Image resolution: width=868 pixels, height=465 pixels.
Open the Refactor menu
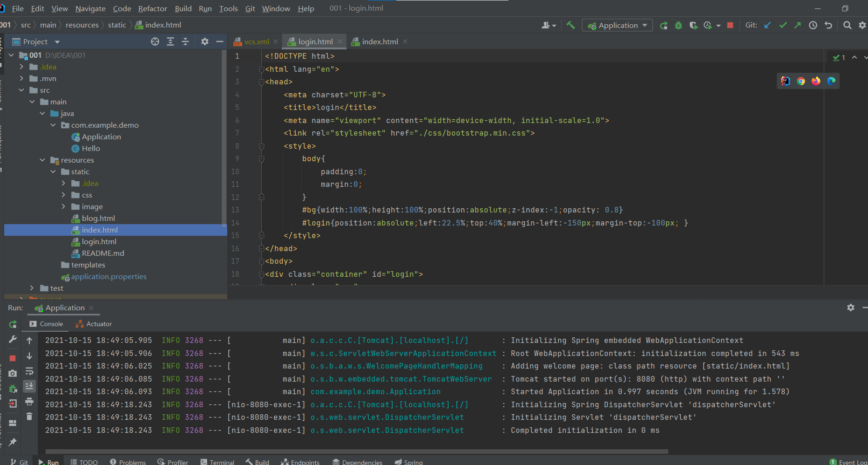click(x=152, y=8)
